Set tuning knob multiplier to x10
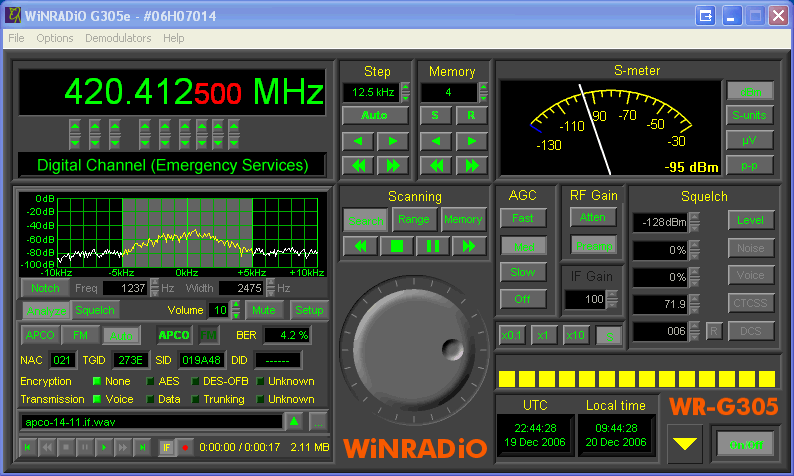 pyautogui.click(x=575, y=335)
